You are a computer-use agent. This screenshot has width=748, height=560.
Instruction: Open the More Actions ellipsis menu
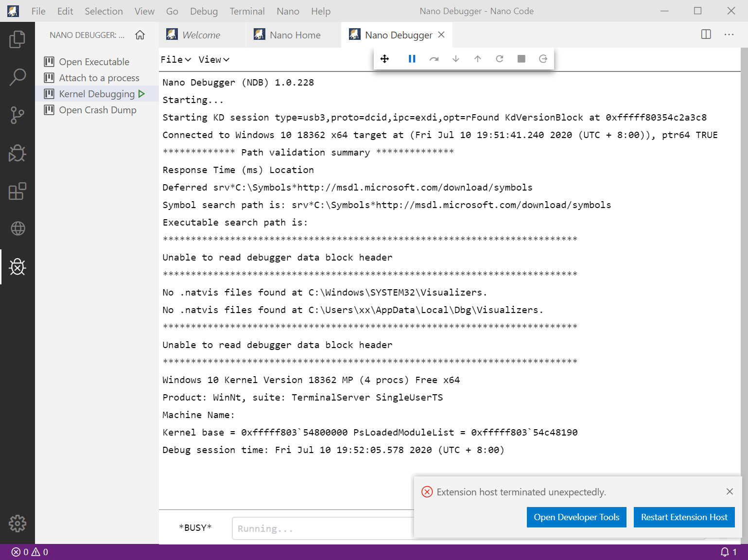(729, 35)
